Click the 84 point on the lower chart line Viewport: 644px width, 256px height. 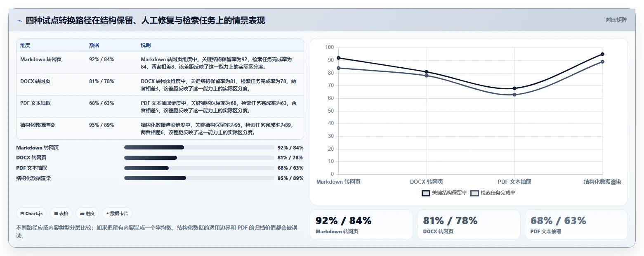[338, 68]
